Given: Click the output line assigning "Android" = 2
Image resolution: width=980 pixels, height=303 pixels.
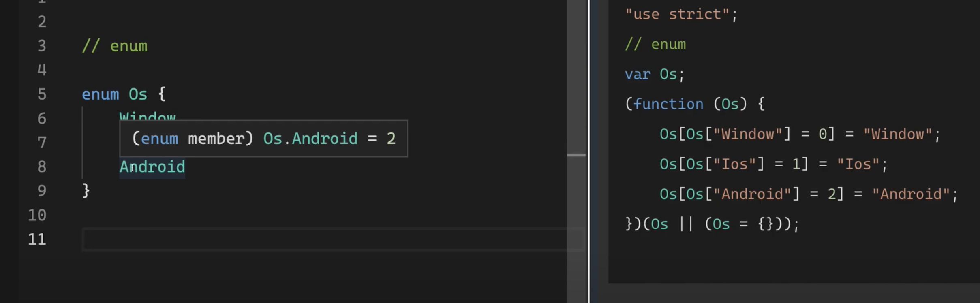Looking at the screenshot, I should [809, 194].
